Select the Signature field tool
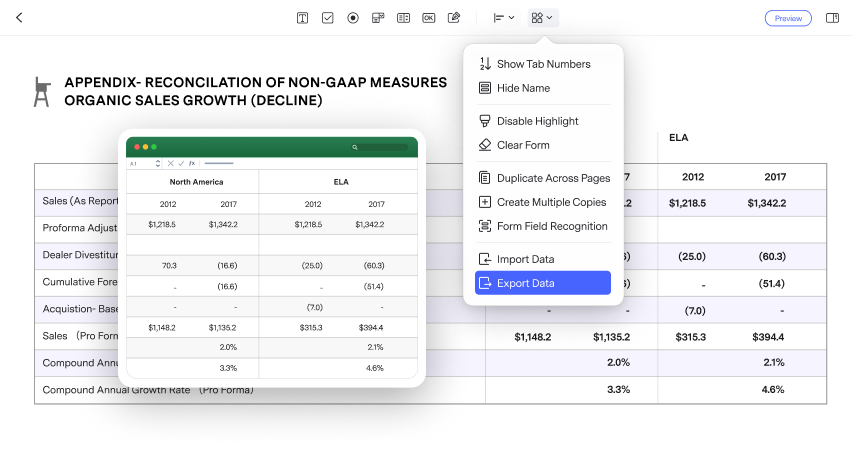 454,18
